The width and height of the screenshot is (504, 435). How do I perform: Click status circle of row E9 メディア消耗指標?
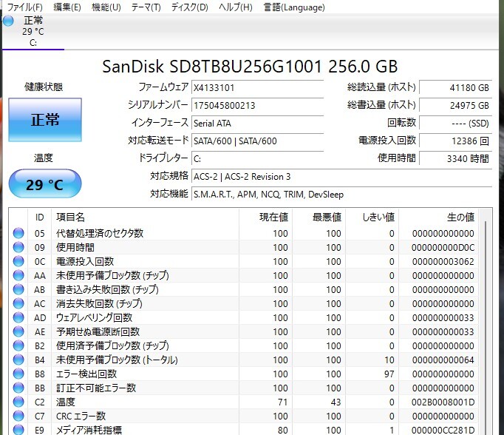[18, 430]
